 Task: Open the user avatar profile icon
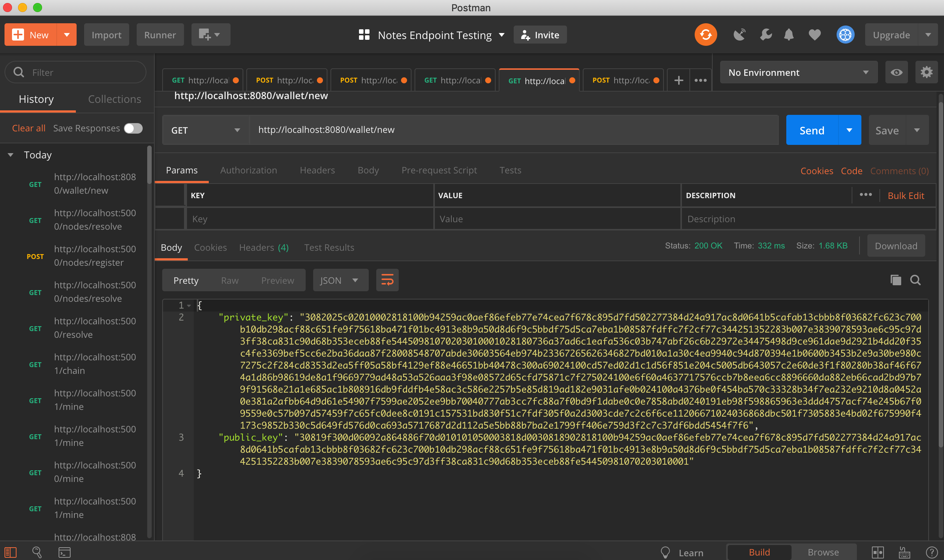845,35
